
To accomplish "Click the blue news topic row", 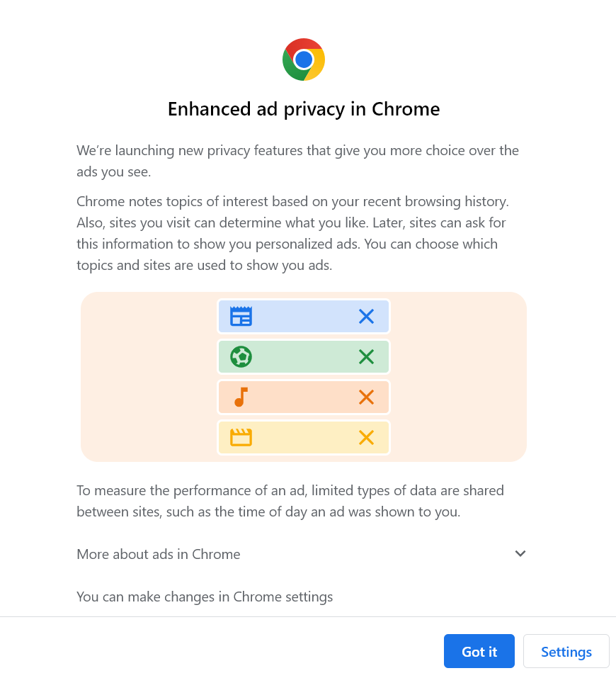I will (x=304, y=317).
